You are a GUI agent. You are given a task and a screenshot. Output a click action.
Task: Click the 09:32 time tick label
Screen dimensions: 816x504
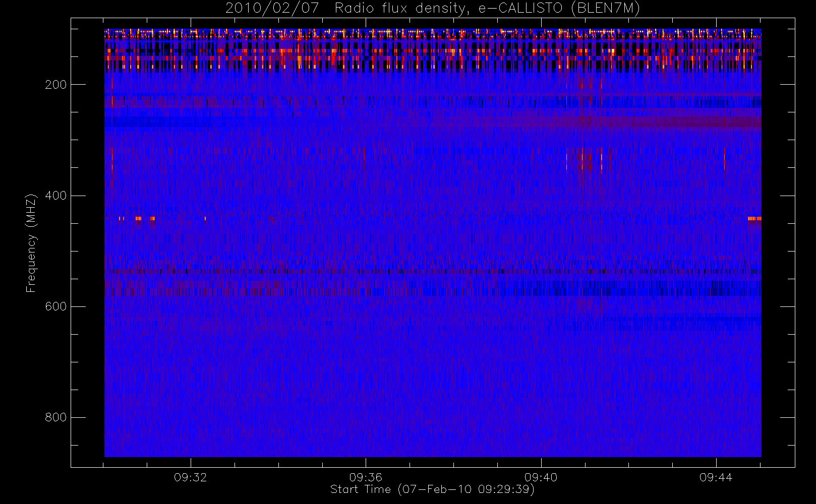click(x=191, y=477)
